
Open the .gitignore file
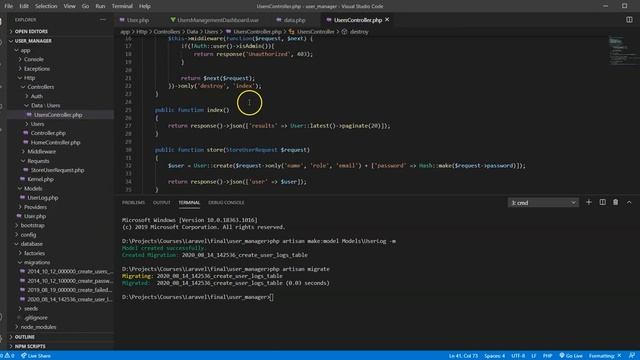(36, 318)
